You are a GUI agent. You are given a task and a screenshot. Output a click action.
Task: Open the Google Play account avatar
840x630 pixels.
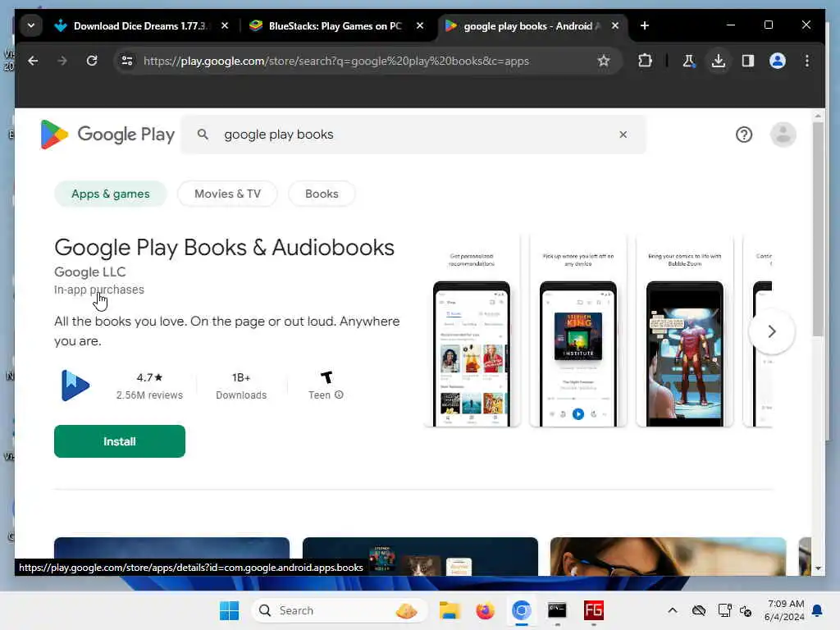[x=783, y=135]
